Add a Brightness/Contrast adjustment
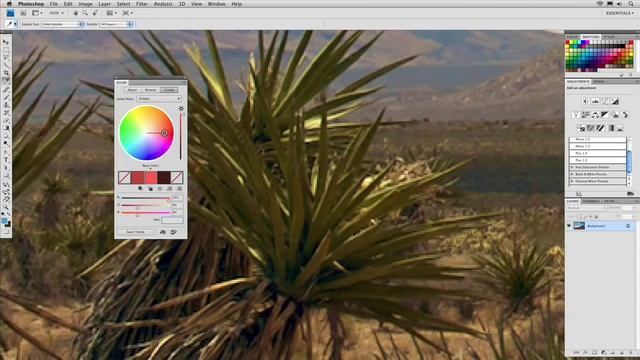The width and height of the screenshot is (640, 360). [x=586, y=101]
